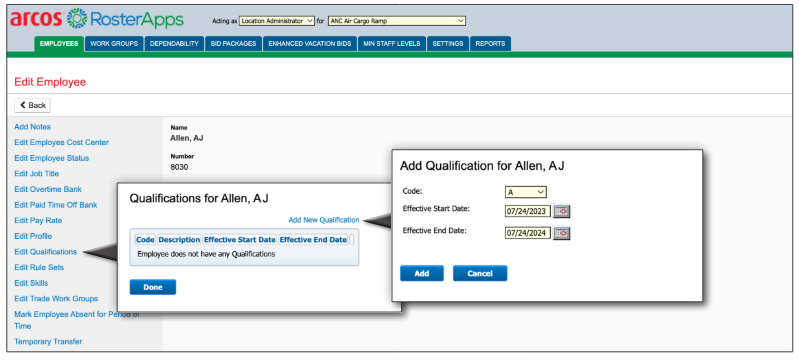Open the Edit Rule Sets link
Screen dimensions: 799x362
click(x=39, y=267)
